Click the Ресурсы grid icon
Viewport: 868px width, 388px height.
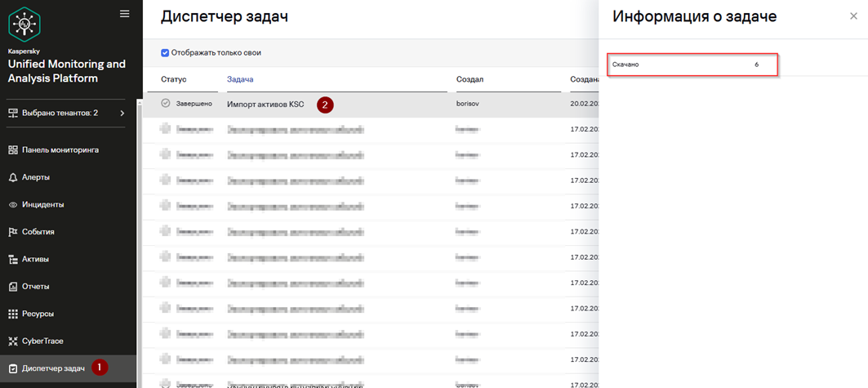(x=14, y=314)
